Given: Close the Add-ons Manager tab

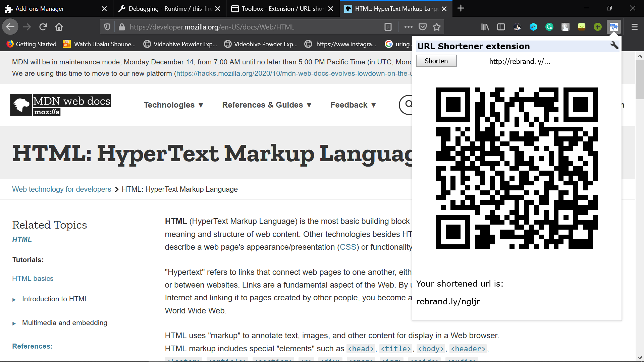Looking at the screenshot, I should tap(104, 9).
